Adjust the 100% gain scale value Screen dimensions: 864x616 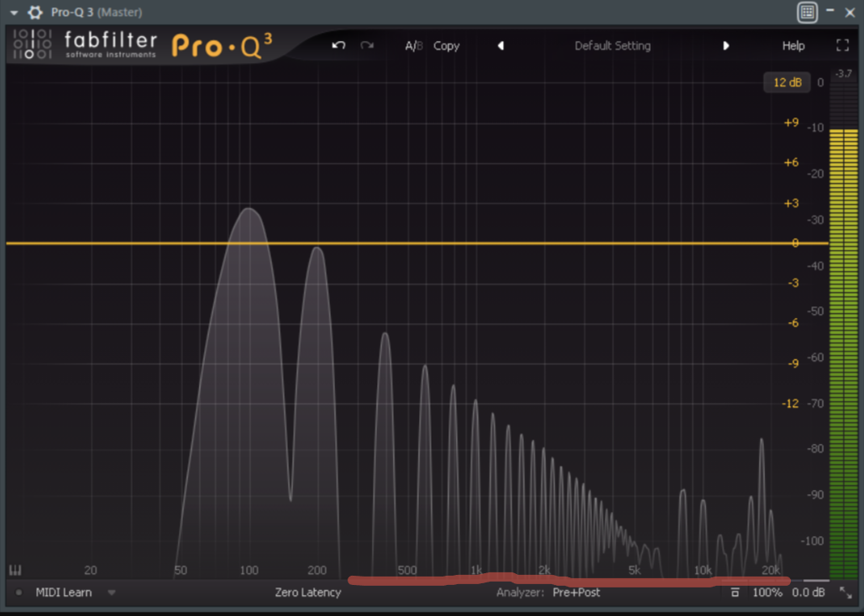tap(767, 593)
